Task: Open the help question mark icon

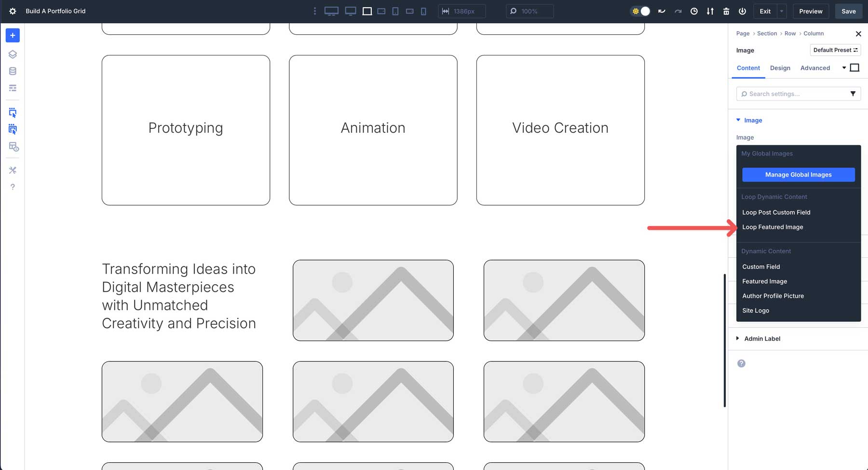Action: coord(13,187)
